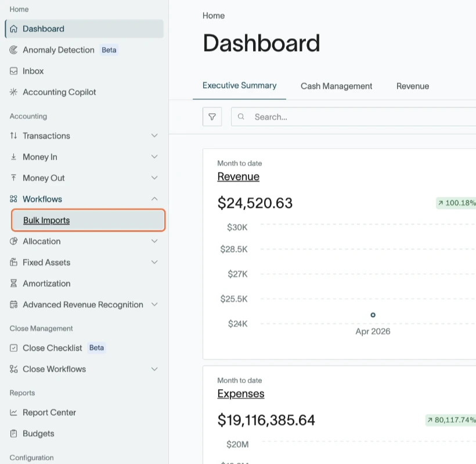Open the Inbox page
Image resolution: width=476 pixels, height=464 pixels.
tap(33, 71)
